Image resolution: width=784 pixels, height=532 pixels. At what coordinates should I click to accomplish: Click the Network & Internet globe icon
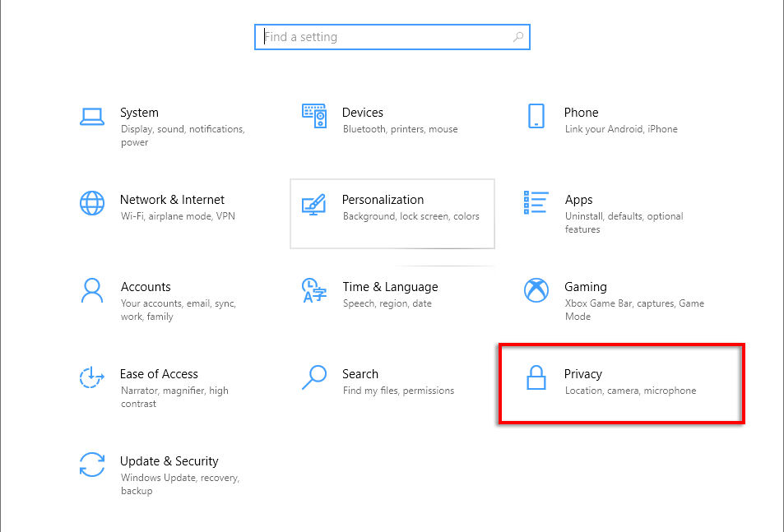coord(92,203)
